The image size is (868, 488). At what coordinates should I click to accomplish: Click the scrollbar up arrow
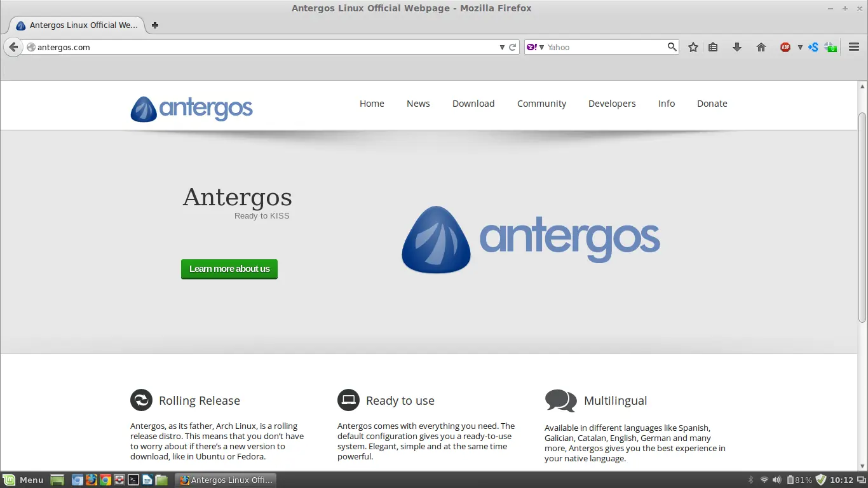pyautogui.click(x=862, y=86)
